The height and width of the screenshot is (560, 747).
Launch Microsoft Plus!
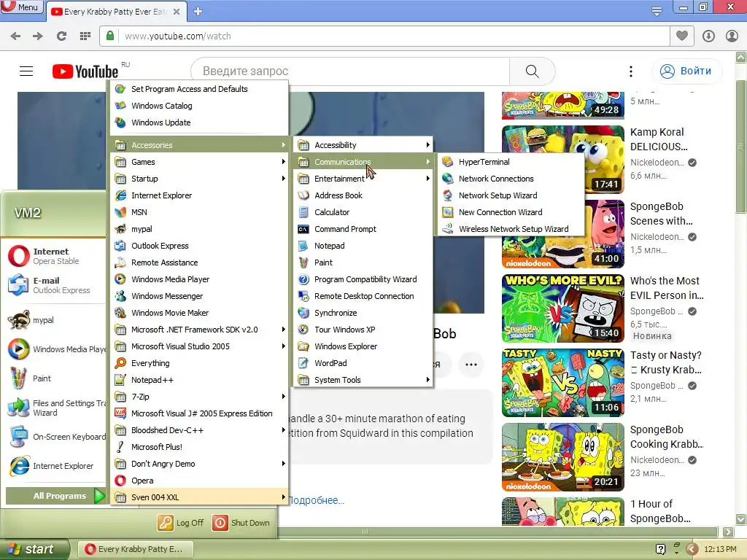pos(199,447)
